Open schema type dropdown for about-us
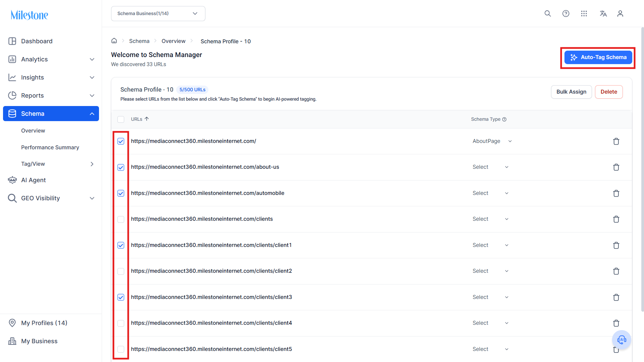The image size is (644, 362). [x=490, y=167]
